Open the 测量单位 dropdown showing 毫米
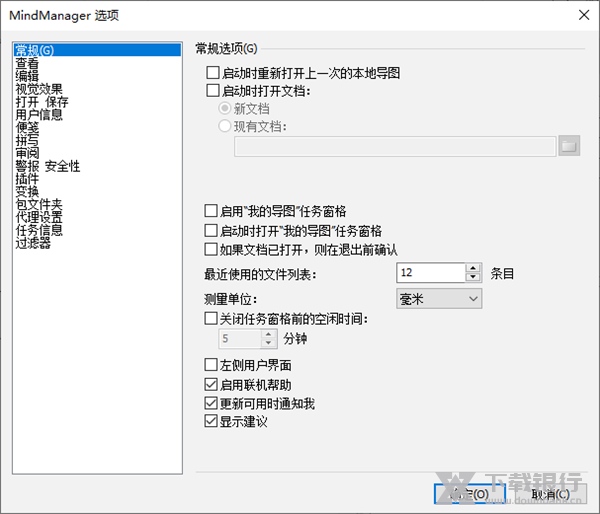 click(439, 299)
